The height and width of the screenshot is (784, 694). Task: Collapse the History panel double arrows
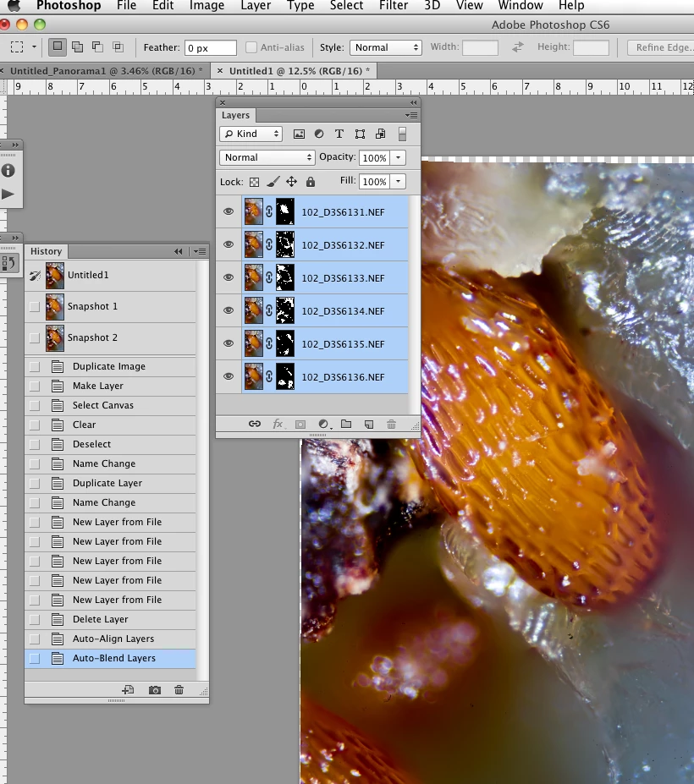pyautogui.click(x=178, y=251)
